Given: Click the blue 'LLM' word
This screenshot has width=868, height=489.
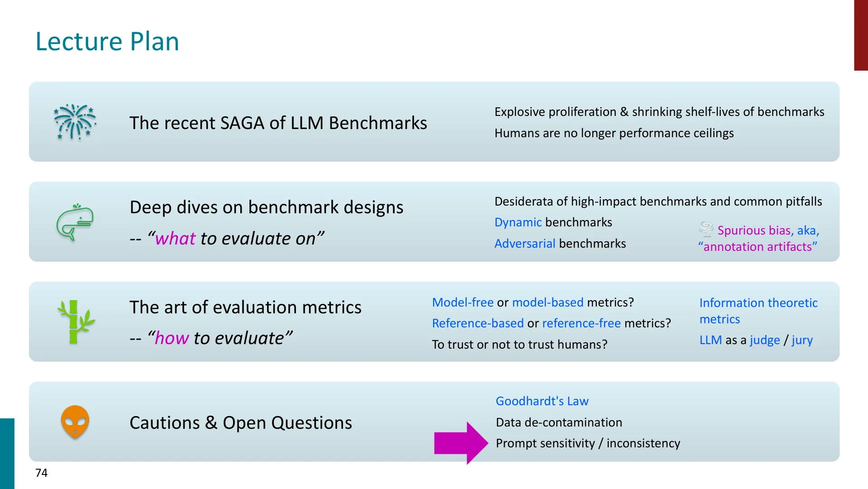Looking at the screenshot, I should [711, 340].
